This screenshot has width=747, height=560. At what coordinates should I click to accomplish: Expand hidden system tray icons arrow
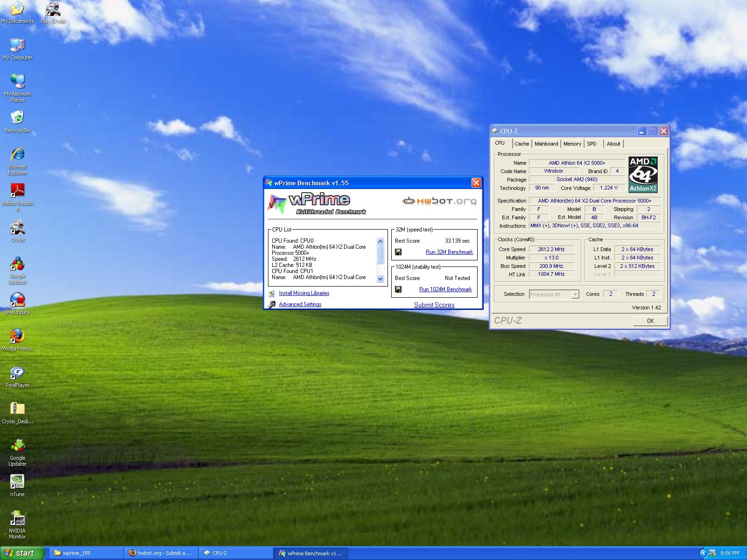[703, 553]
